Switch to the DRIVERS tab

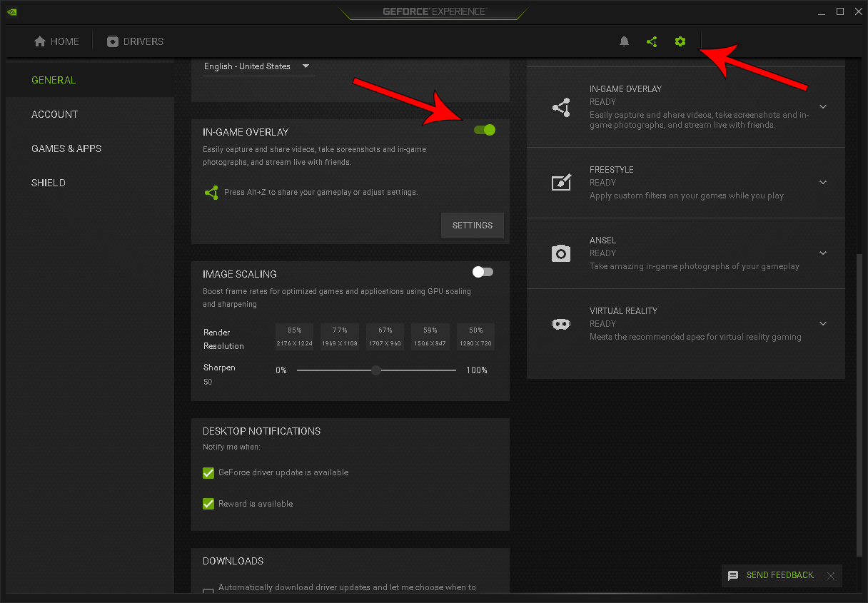point(135,41)
